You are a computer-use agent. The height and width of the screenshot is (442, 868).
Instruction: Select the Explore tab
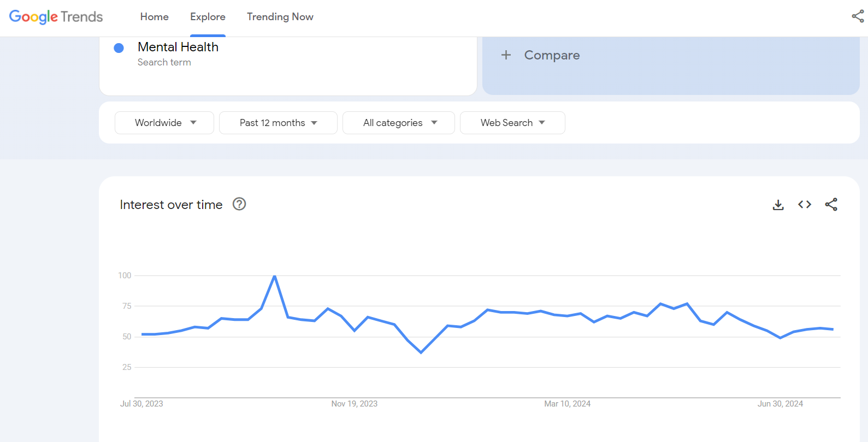(x=208, y=17)
